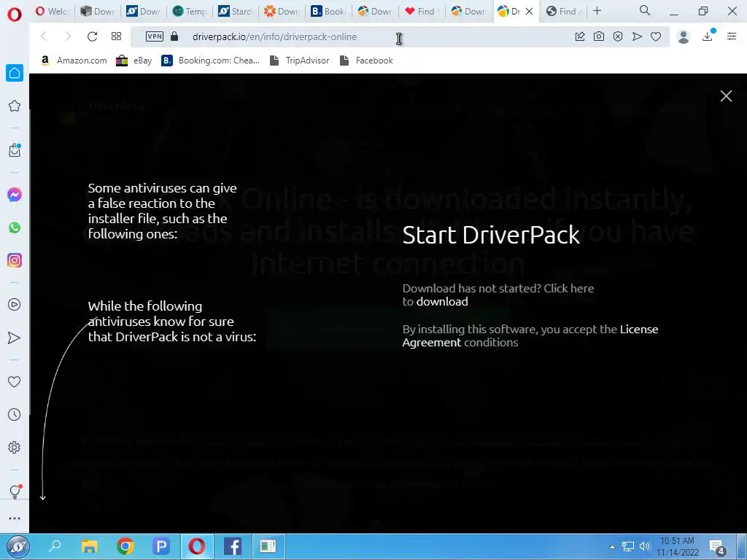Open the volume control in system tray
The height and width of the screenshot is (560, 747).
tap(645, 546)
